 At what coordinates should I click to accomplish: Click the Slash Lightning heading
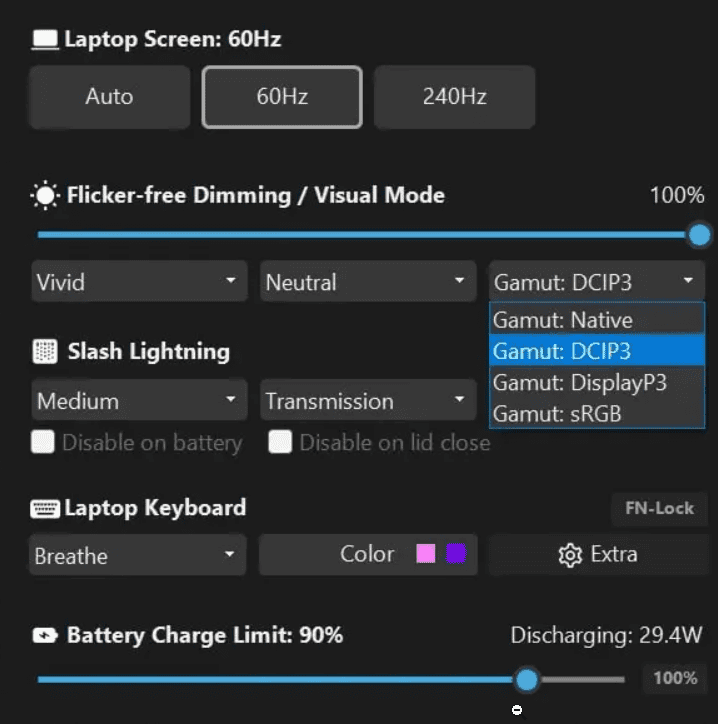(x=149, y=351)
